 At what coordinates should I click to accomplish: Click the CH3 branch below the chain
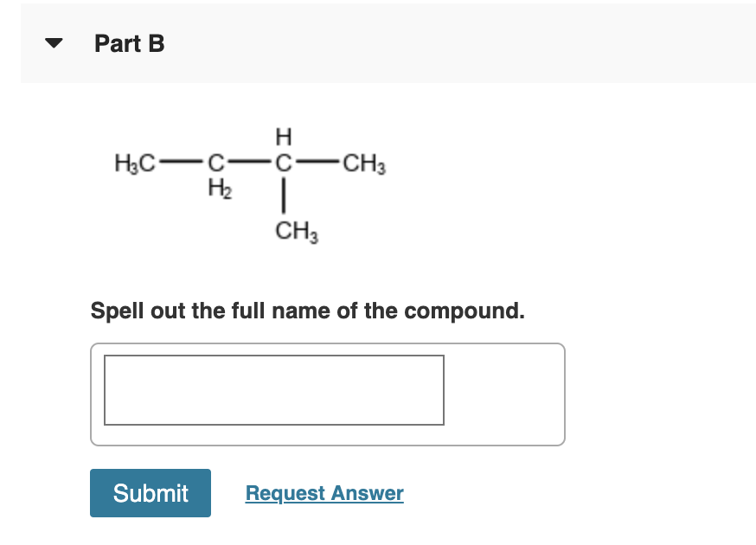(295, 229)
